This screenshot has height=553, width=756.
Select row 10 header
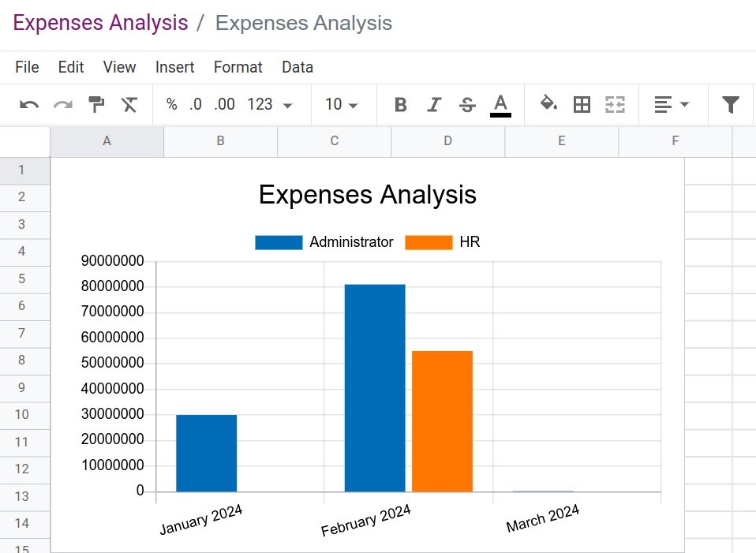tap(24, 415)
